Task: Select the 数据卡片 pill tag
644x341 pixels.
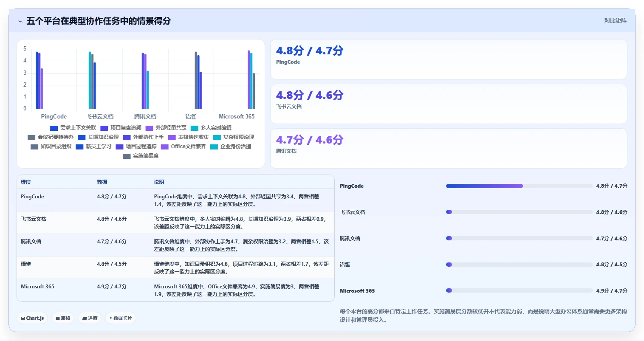Action: pos(121,318)
